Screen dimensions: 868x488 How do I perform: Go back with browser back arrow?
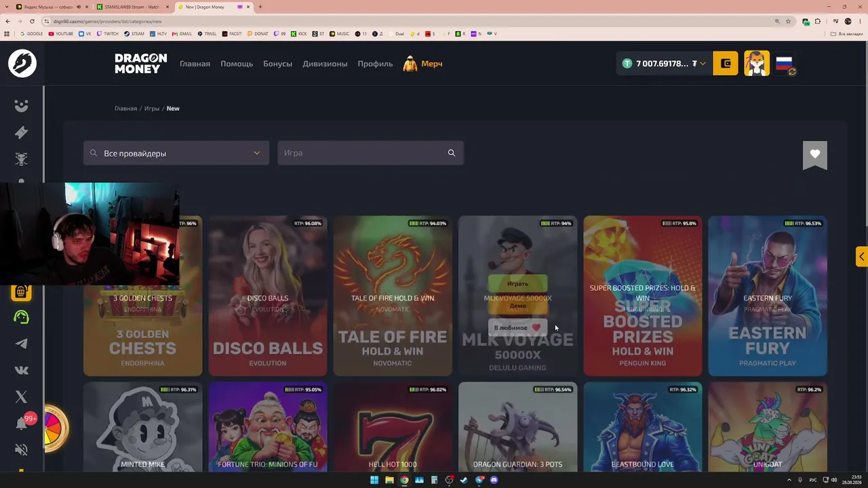pyautogui.click(x=7, y=21)
